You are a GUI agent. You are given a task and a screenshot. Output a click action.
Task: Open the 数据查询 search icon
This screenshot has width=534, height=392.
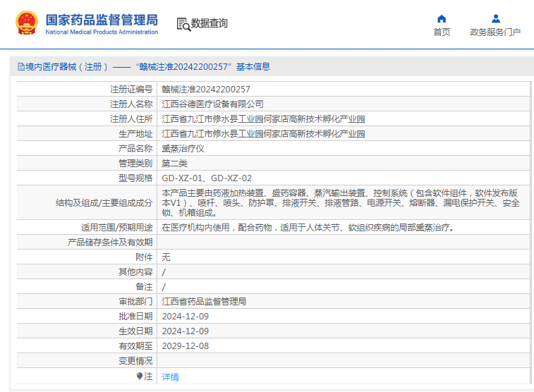pos(183,24)
